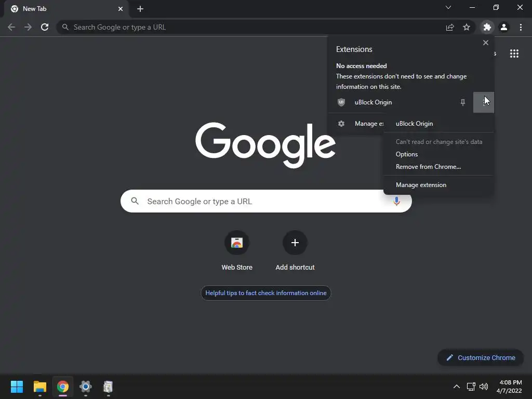This screenshot has width=532, height=399.
Task: Click the uBlock Origin shield icon
Action: [341, 102]
